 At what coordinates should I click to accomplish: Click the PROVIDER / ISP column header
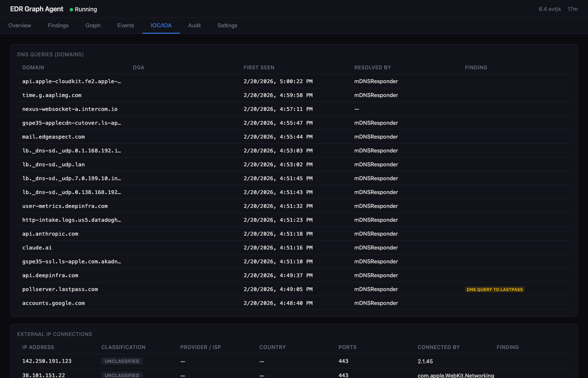coord(201,347)
